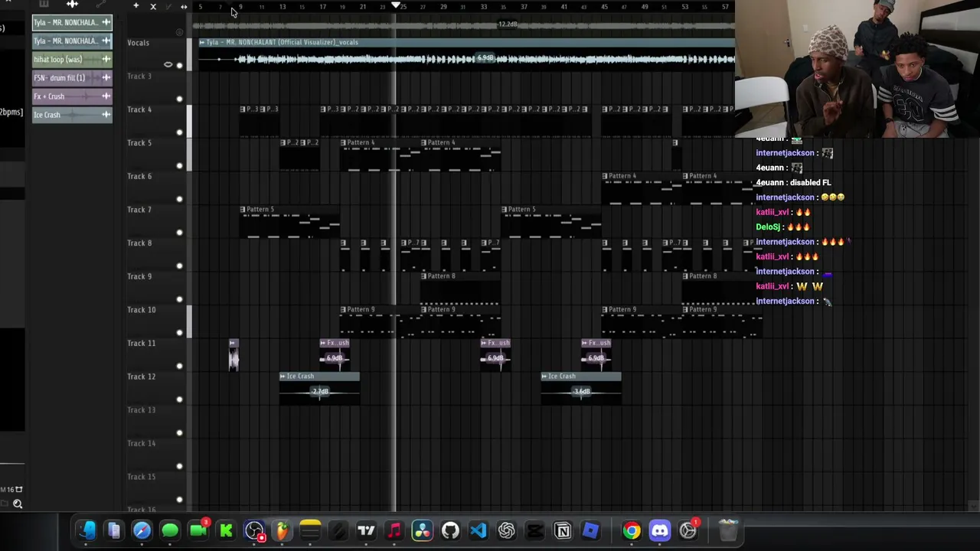Select 'hihat loop (was)' in the picker
The height and width of the screenshot is (551, 980).
[x=72, y=60]
